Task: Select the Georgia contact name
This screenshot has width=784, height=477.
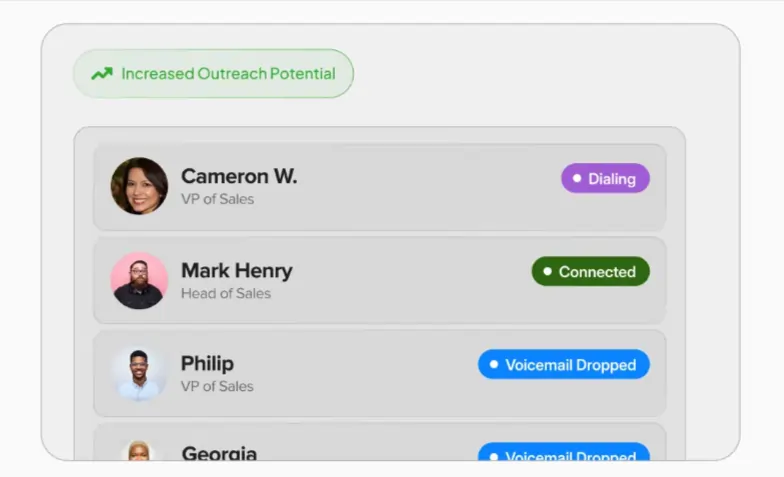Action: point(219,453)
